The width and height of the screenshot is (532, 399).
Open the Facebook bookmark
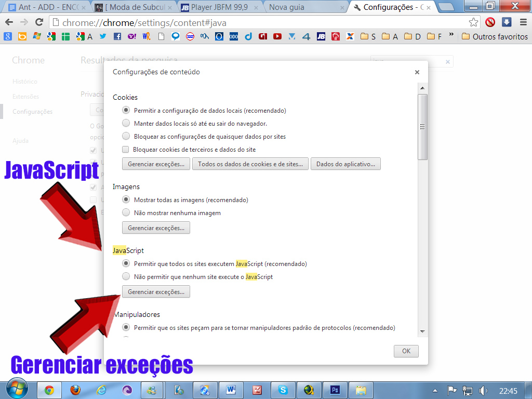(117, 36)
